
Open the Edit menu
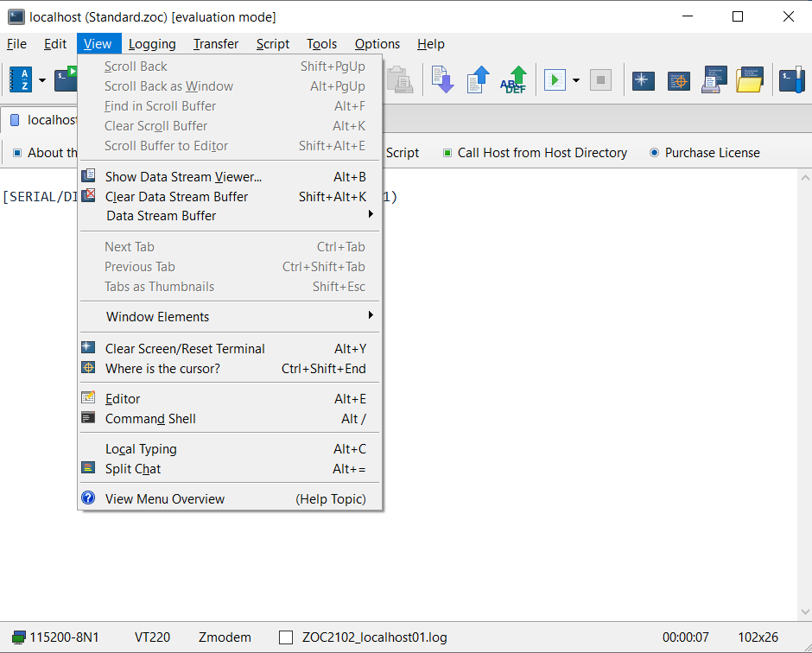(55, 44)
